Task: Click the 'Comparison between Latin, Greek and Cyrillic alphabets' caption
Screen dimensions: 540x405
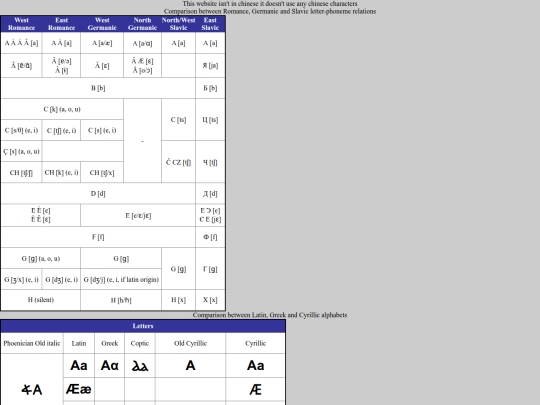Action: tap(270, 315)
